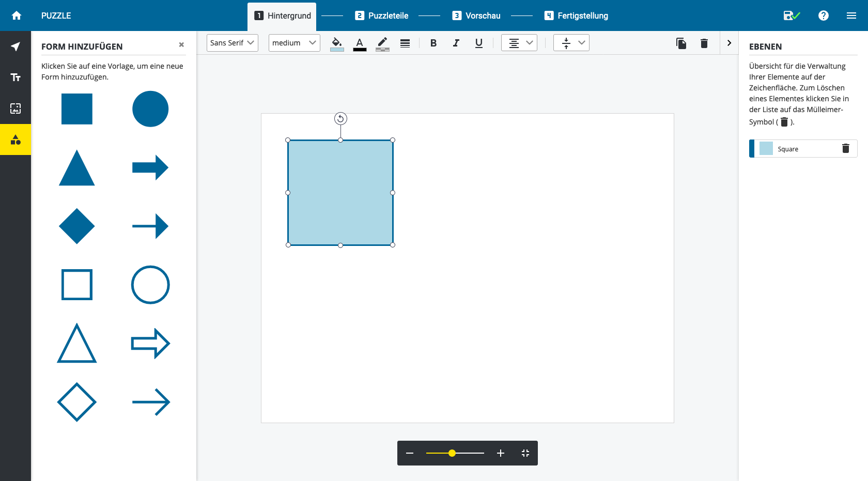Duplicate the selected element with the copy icon
868x481 pixels.
(681, 43)
